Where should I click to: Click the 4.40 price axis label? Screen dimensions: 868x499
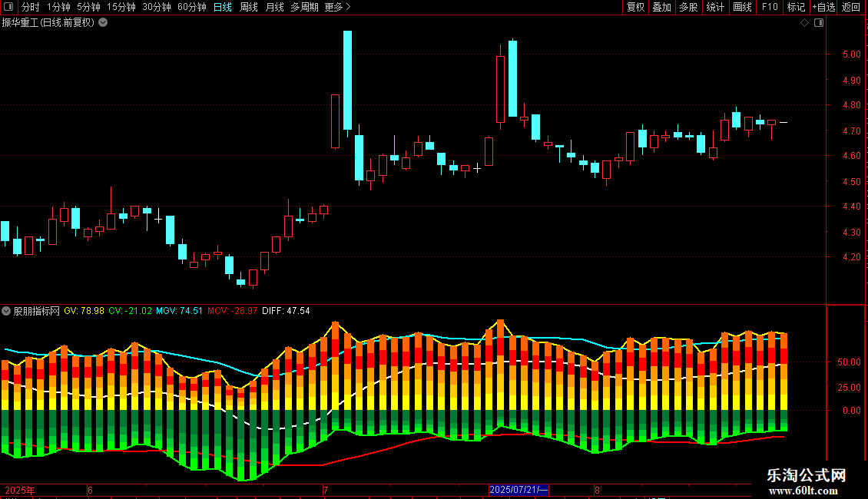tap(851, 207)
